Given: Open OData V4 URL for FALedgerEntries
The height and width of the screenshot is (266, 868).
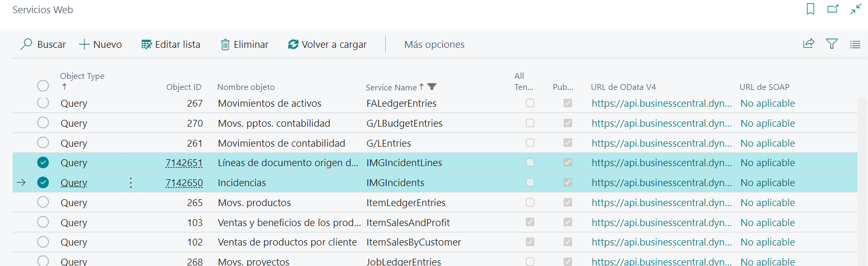Looking at the screenshot, I should pyautogui.click(x=661, y=104).
